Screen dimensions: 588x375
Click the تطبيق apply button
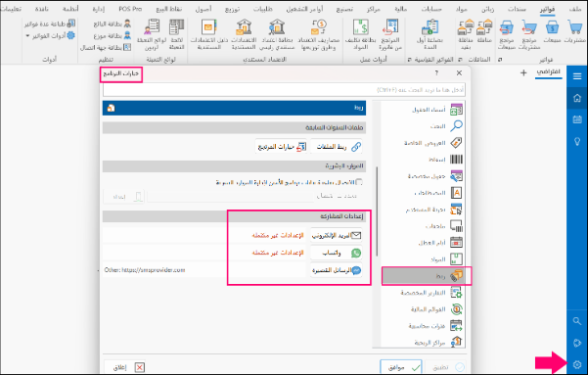(445, 367)
